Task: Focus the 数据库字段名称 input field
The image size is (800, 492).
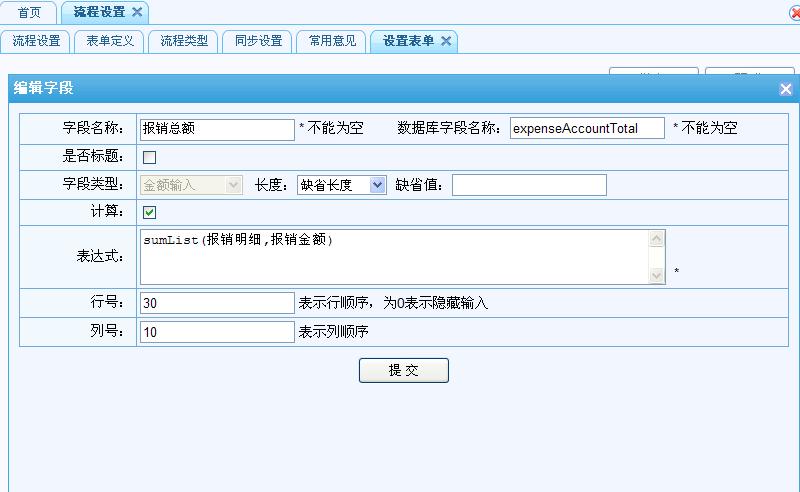Action: click(587, 129)
